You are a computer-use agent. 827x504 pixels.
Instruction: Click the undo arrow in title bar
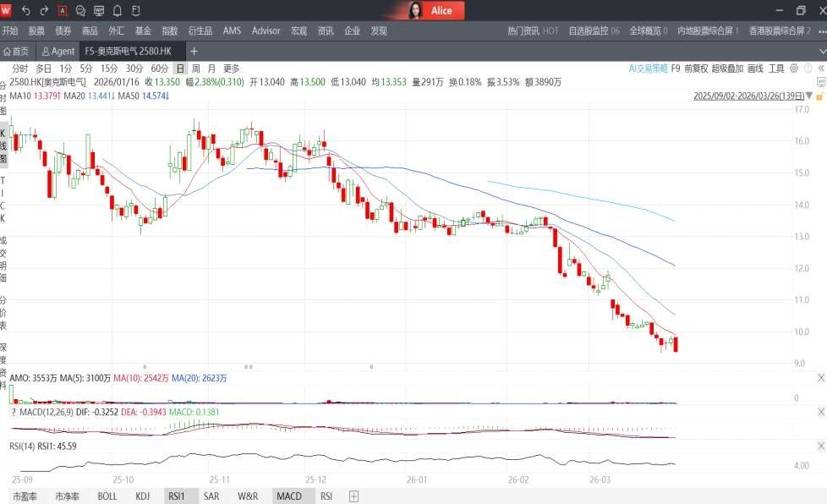pos(25,11)
